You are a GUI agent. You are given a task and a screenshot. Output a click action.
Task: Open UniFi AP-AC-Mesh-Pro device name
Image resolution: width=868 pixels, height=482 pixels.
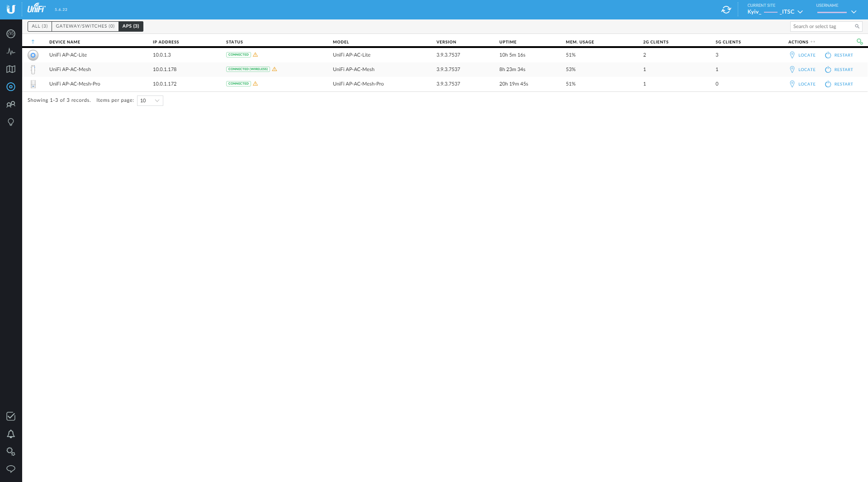pos(75,84)
